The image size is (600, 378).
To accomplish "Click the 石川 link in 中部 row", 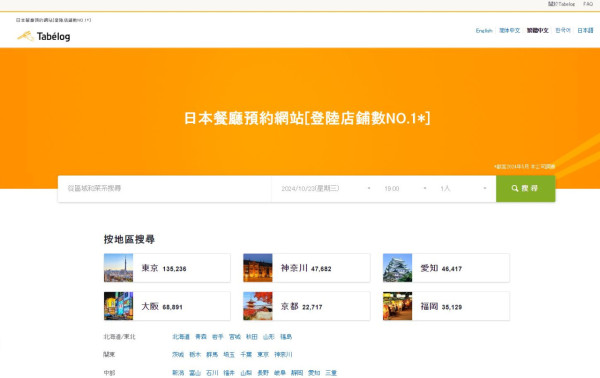I will click(212, 373).
